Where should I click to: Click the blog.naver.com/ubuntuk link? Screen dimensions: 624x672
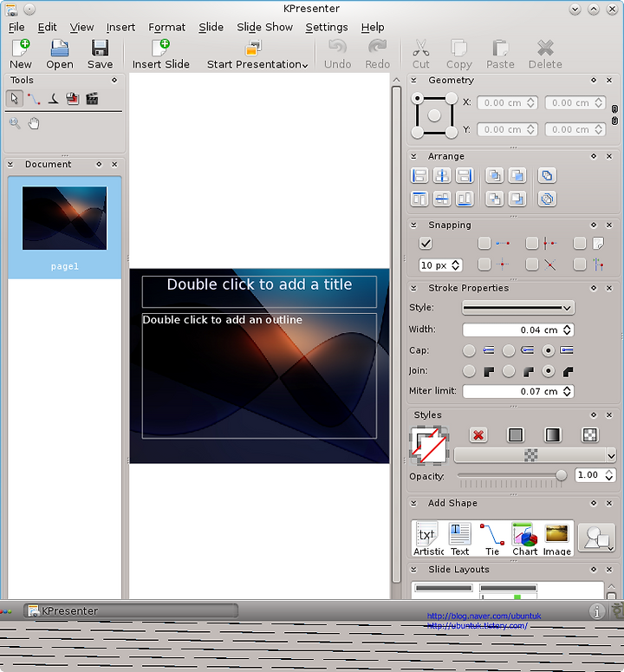coord(484,616)
